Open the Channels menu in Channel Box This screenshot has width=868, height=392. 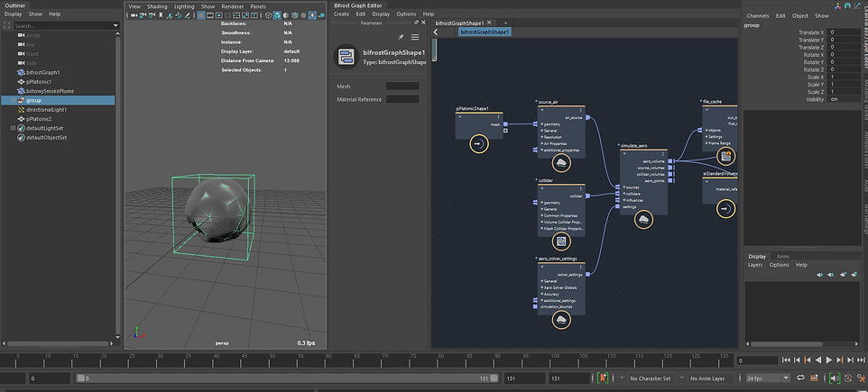pos(759,16)
